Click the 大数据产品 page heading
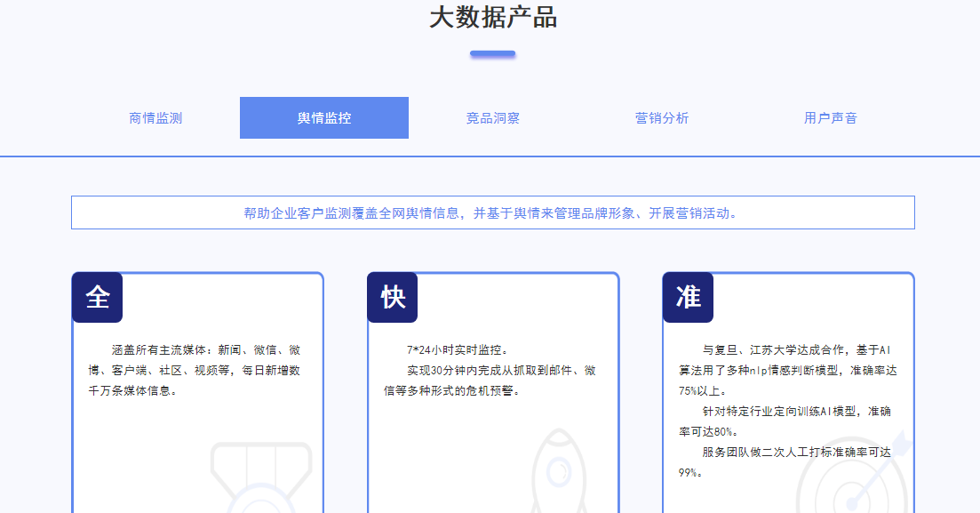This screenshot has width=980, height=513. coord(493,18)
